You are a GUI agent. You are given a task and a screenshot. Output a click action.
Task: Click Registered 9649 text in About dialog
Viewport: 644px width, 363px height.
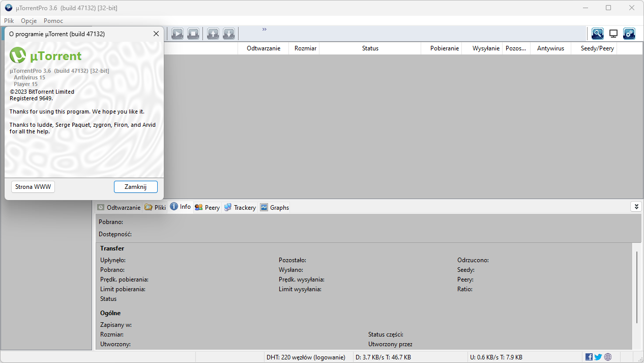31,98
